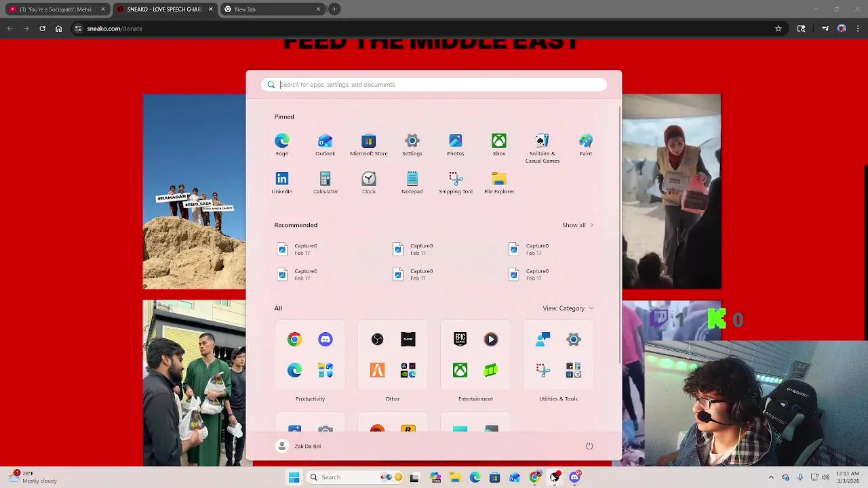Open File Explorer on the taskbar
The height and width of the screenshot is (488, 868).
tap(455, 477)
